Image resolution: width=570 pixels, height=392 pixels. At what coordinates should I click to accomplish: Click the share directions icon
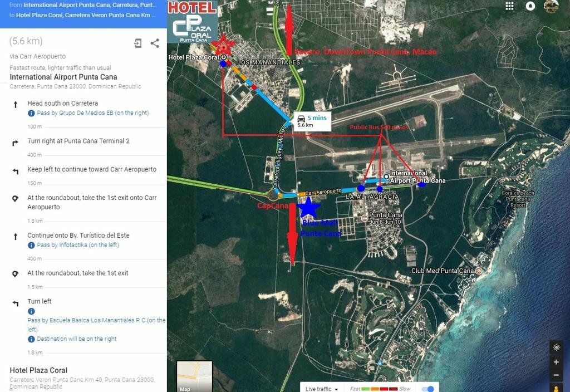pyautogui.click(x=155, y=43)
